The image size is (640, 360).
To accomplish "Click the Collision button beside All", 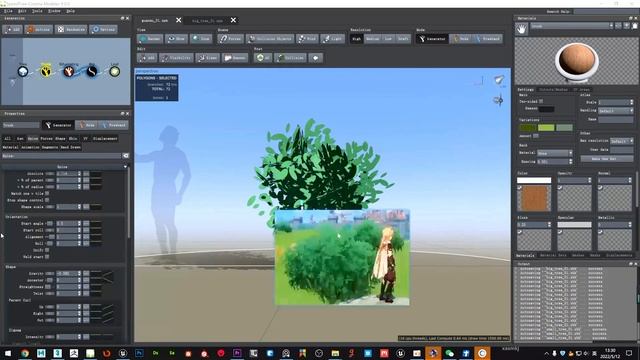I will pyautogui.click(x=290, y=58).
